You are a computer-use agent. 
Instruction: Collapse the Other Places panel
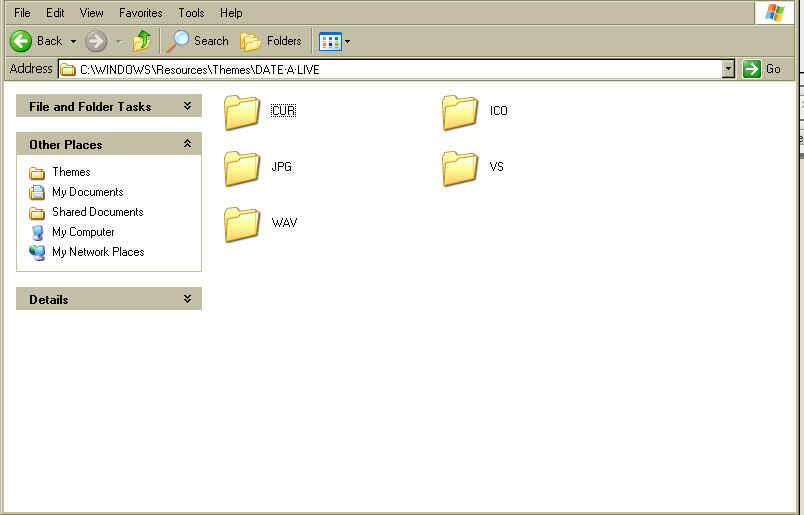tap(109, 144)
